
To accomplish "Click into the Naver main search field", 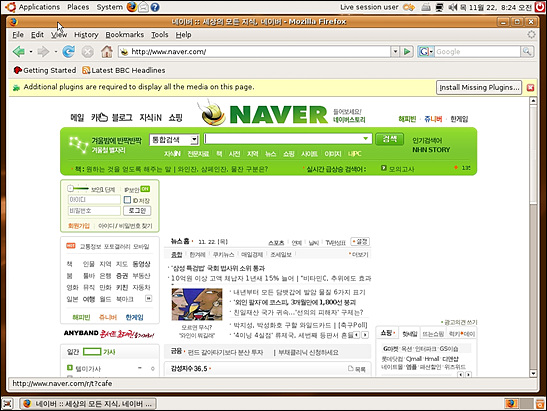I will tap(287, 139).
